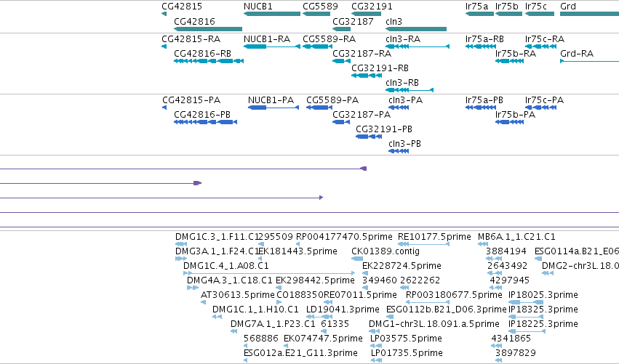Click CG42816-PB protein glyph
Image resolution: width=619 pixels, height=364 pixels.
(205, 122)
